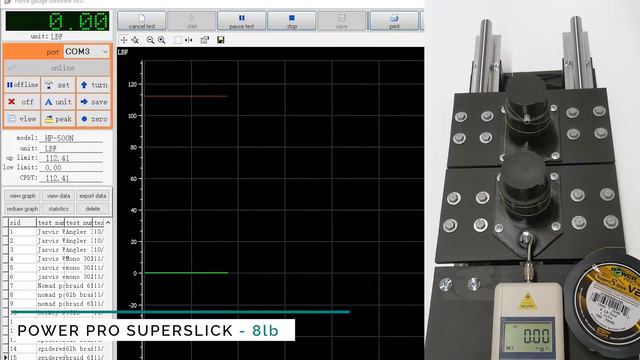The width and height of the screenshot is (640, 360).
Task: Click the up limit field 112.41
Action: tap(71, 158)
